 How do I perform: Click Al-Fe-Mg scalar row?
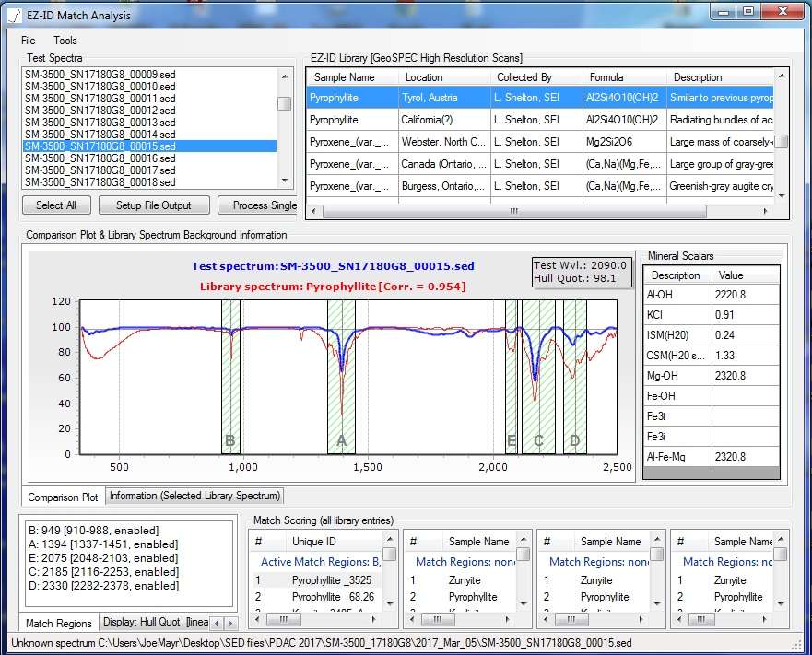pos(712,457)
